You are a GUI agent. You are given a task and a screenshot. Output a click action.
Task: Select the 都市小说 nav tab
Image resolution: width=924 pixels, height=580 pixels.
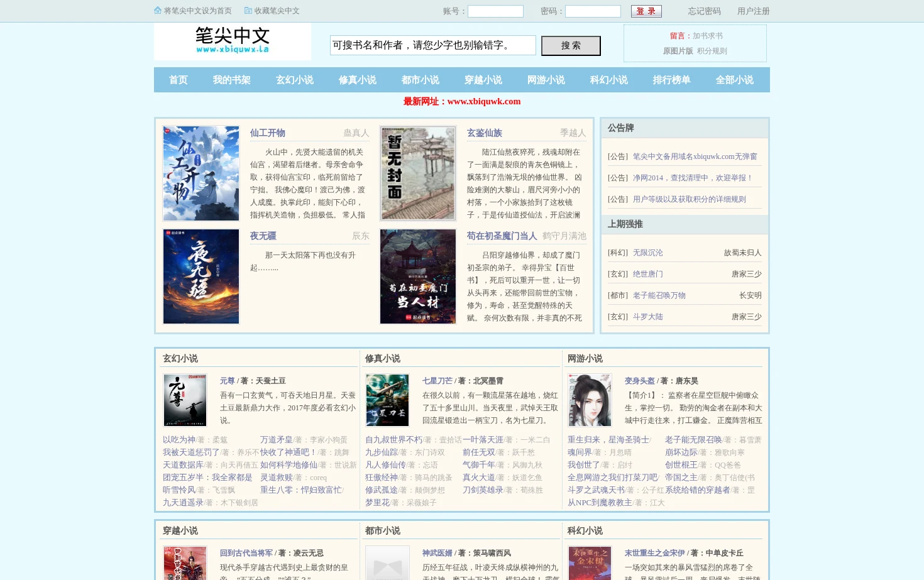point(421,80)
